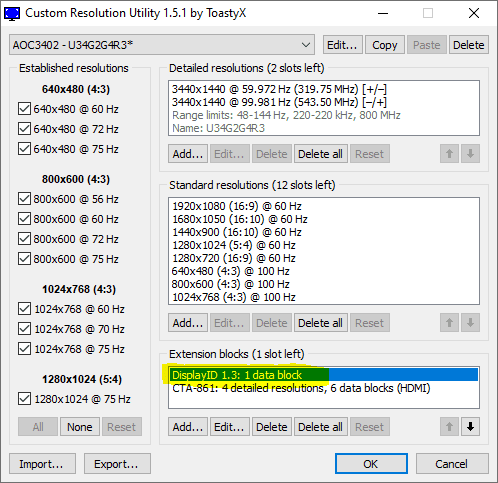Export the current configuration
Viewport: 498px width, 483px height.
click(117, 463)
